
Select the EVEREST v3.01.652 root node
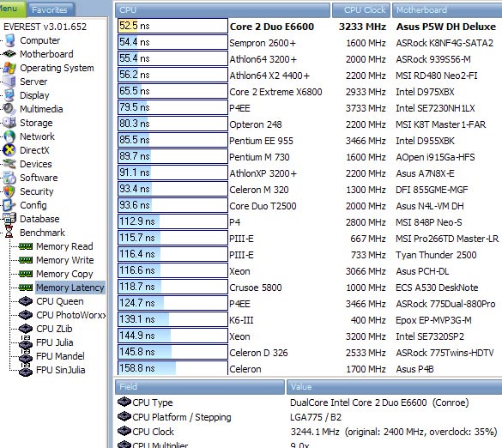(x=45, y=27)
